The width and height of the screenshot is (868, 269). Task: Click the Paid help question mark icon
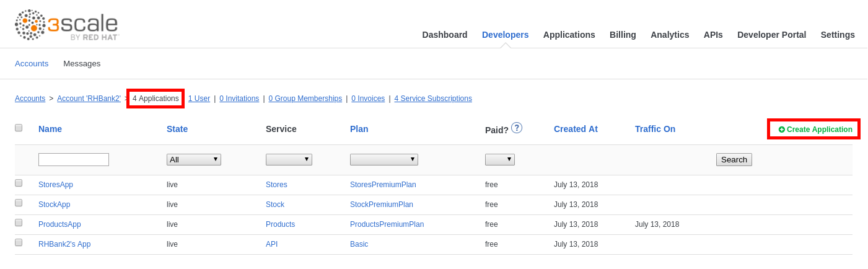click(x=516, y=128)
